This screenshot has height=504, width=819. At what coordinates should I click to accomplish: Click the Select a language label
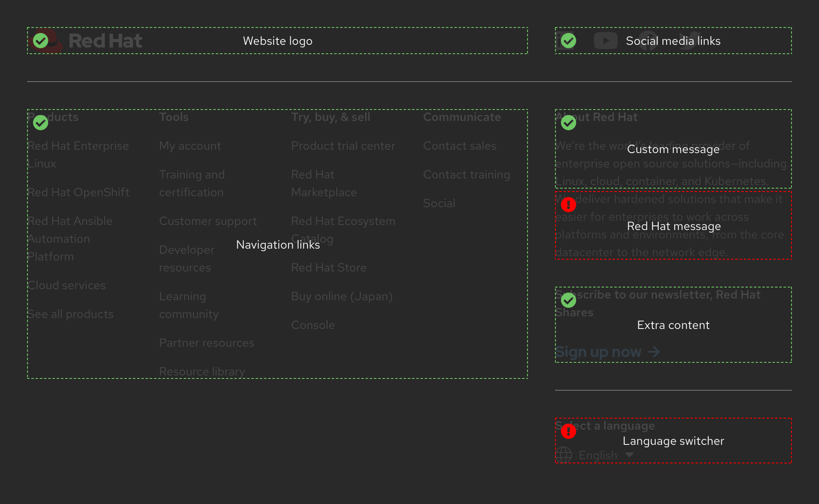(605, 425)
